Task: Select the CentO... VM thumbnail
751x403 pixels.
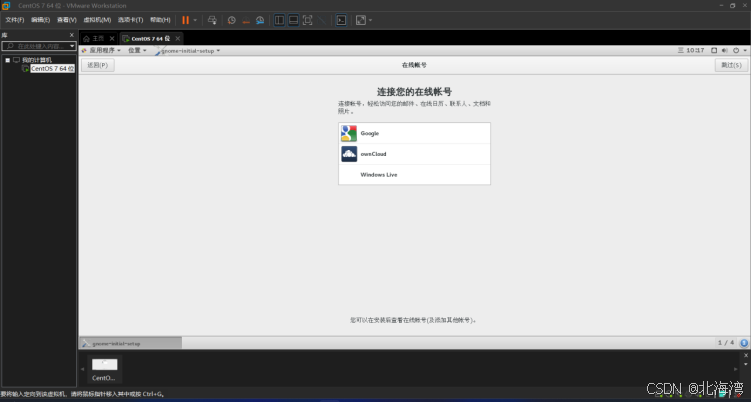Action: point(104,369)
